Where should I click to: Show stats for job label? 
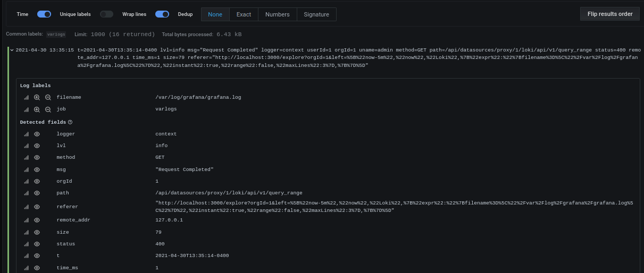coord(26,109)
